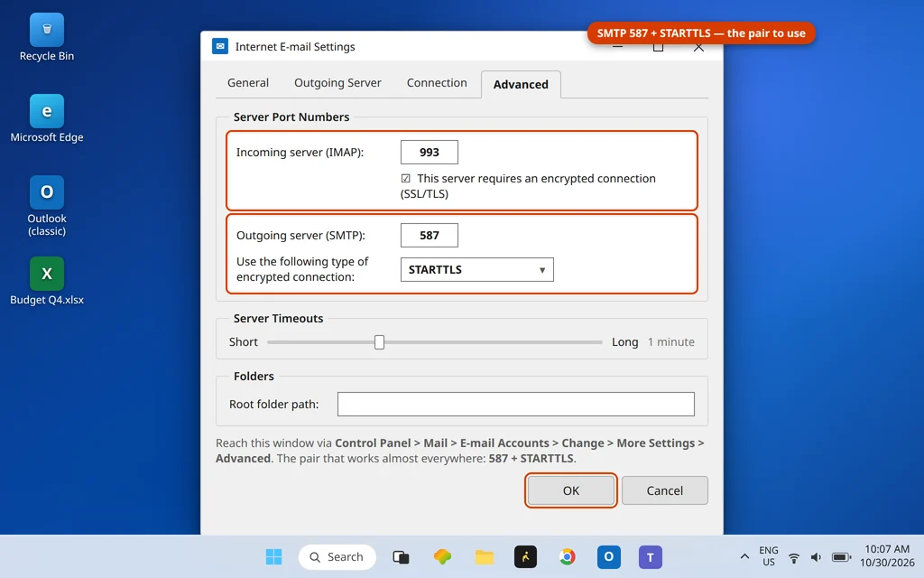Click the taskbar Search box
Image resolution: width=924 pixels, height=578 pixels.
337,556
